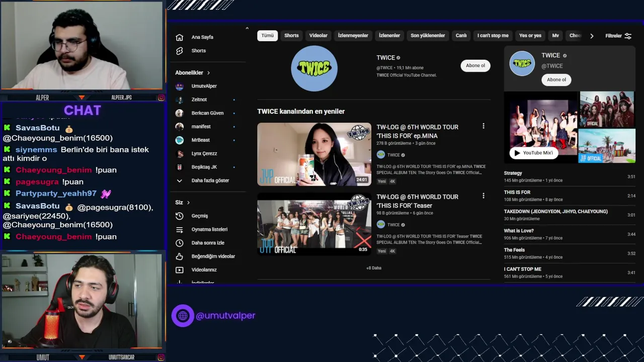644x362 pixels.
Task: Select the Son yüklenenler filter chip
Action: (x=428, y=36)
